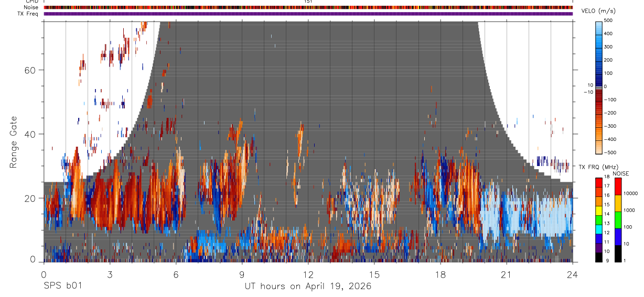
Task: Click the blue segment of NOISE color bar
Action: tap(618, 237)
